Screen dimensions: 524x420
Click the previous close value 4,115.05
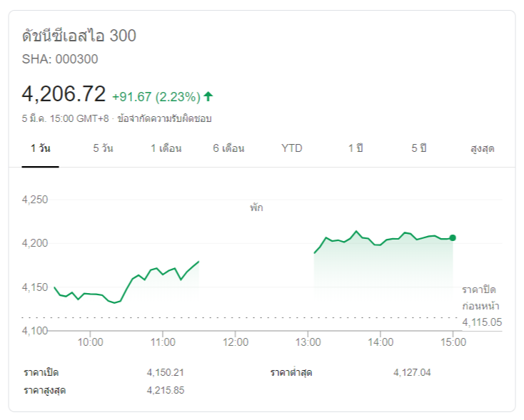[482, 322]
